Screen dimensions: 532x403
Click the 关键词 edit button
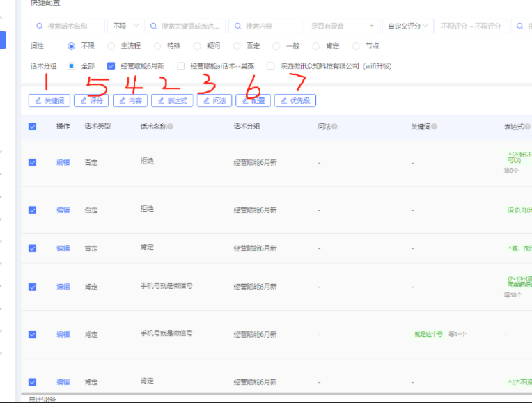(49, 101)
